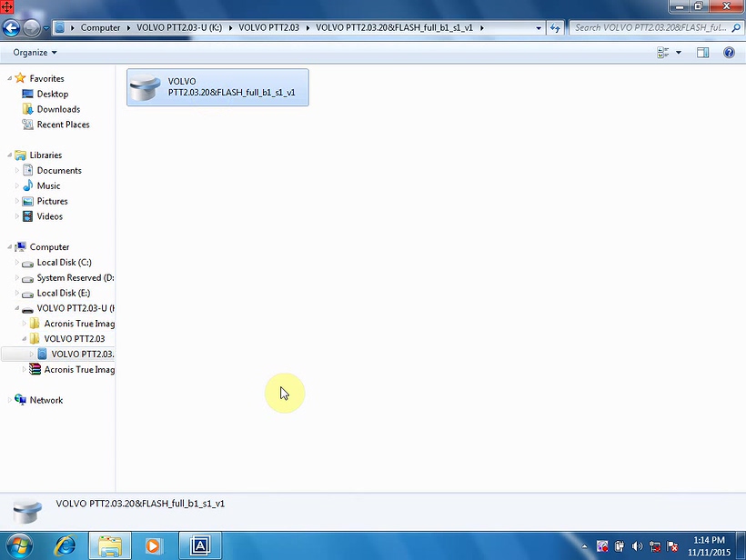Expand the Documents library
The height and width of the screenshot is (560, 746).
(x=17, y=170)
